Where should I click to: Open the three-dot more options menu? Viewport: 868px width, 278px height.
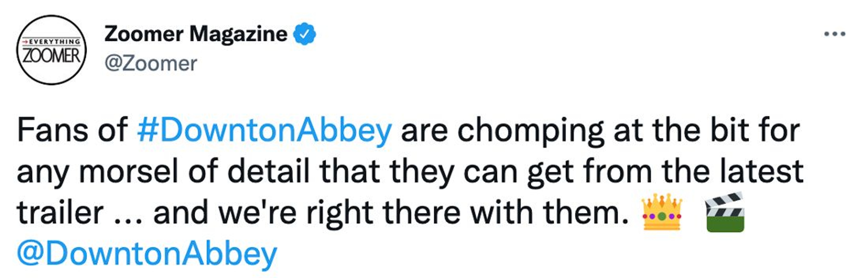834,34
